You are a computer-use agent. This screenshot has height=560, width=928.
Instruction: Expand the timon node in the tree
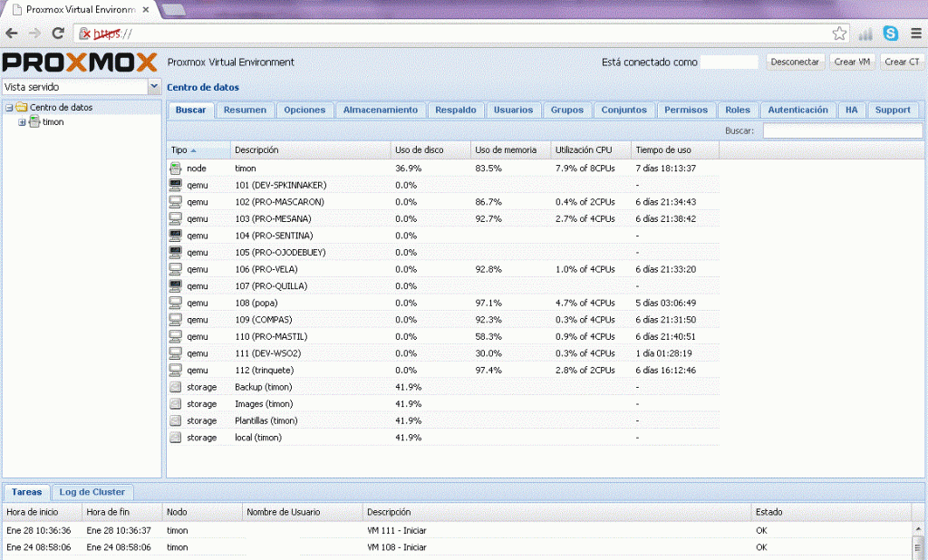(x=22, y=122)
